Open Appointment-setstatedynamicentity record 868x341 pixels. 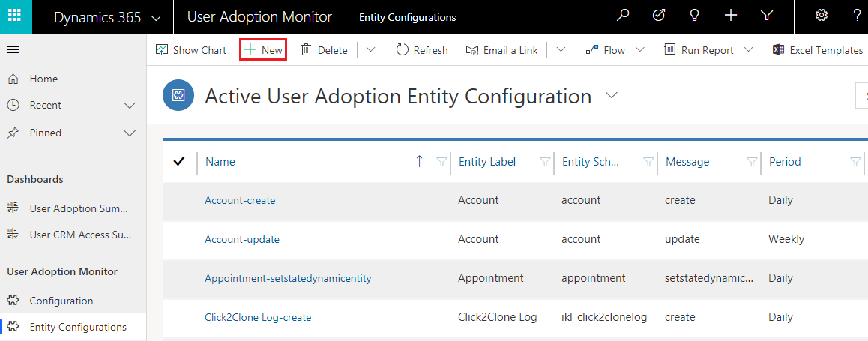(288, 278)
